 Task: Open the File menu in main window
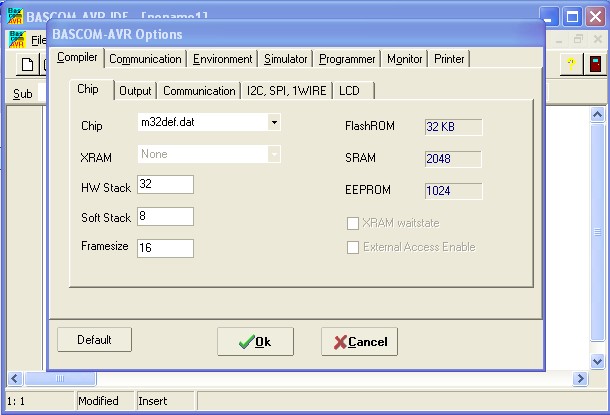(39, 40)
